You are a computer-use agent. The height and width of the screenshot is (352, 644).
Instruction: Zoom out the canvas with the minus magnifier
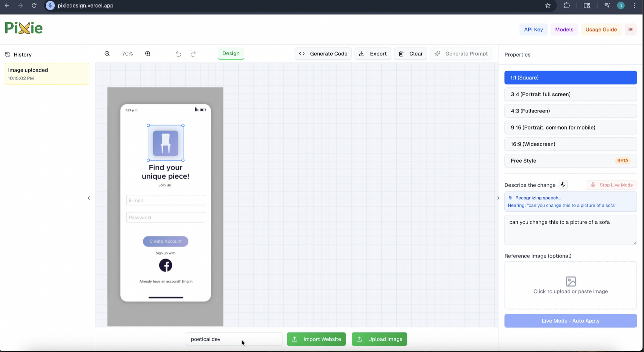point(107,54)
